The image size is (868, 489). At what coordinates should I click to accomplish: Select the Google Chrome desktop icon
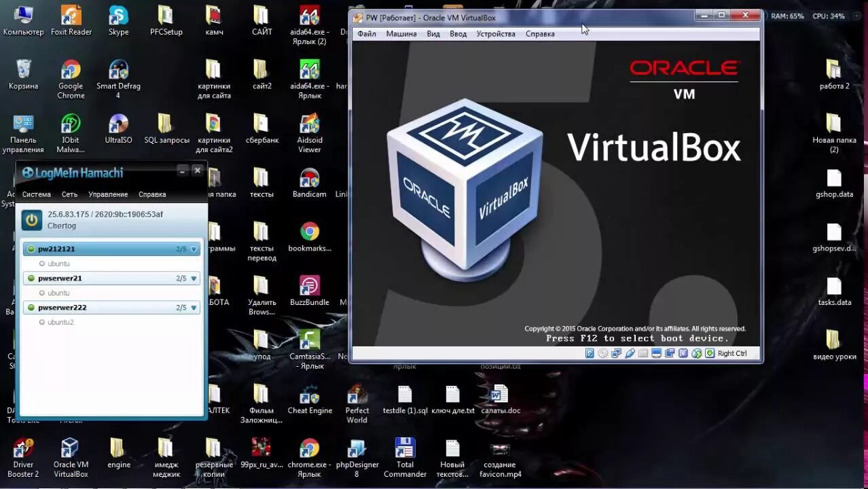coord(71,79)
